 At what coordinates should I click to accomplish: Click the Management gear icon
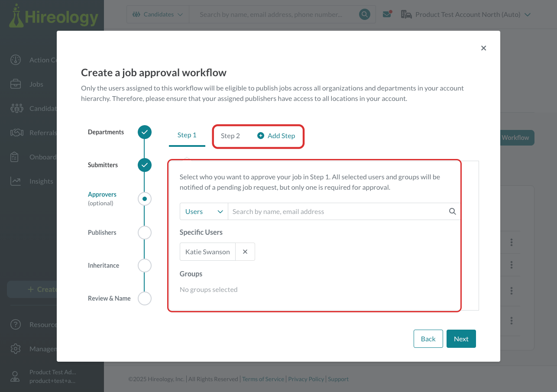[16, 348]
